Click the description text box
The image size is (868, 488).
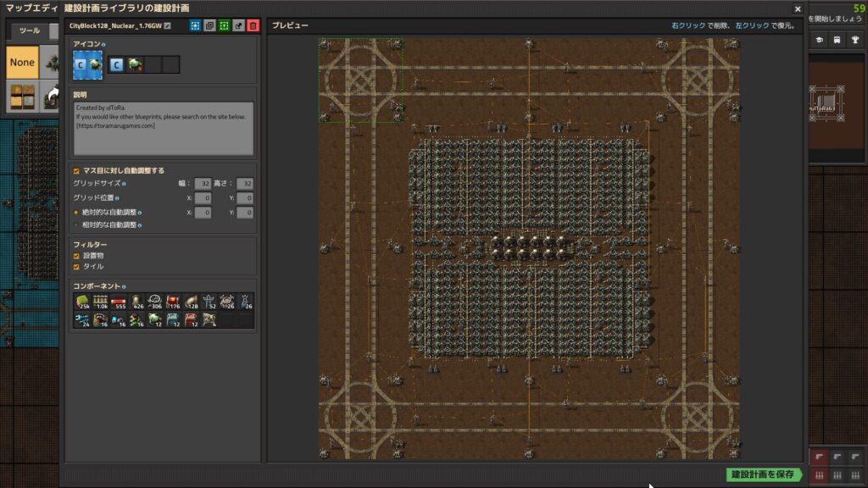164,129
